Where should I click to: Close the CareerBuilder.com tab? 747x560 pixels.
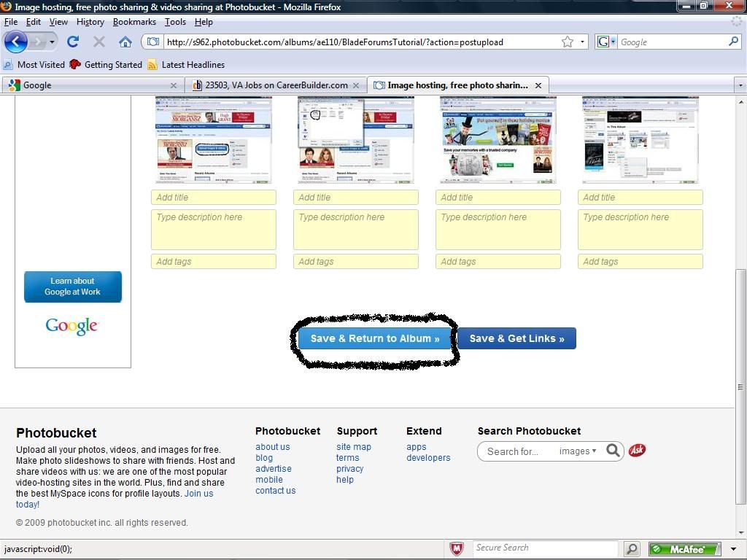point(356,85)
